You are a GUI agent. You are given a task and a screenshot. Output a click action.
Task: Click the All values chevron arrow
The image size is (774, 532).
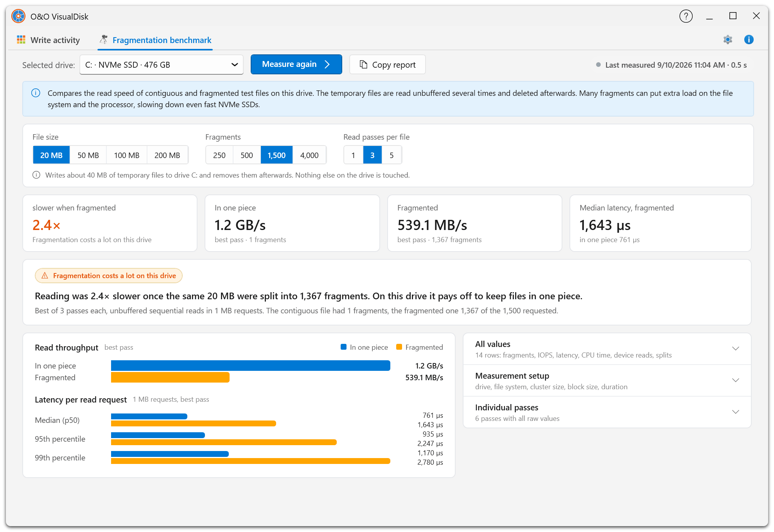click(x=735, y=349)
